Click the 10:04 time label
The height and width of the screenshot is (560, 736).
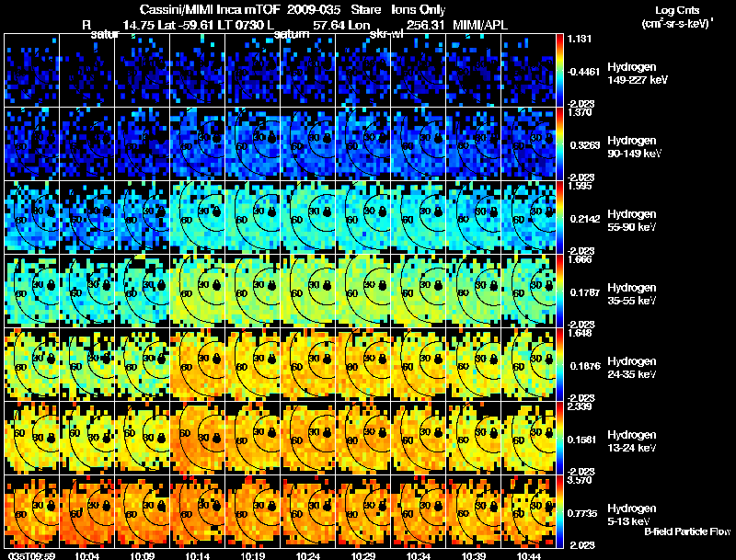(x=86, y=555)
